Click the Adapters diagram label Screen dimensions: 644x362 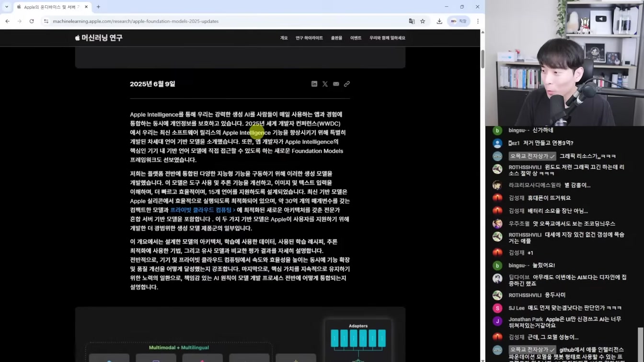[x=358, y=326]
